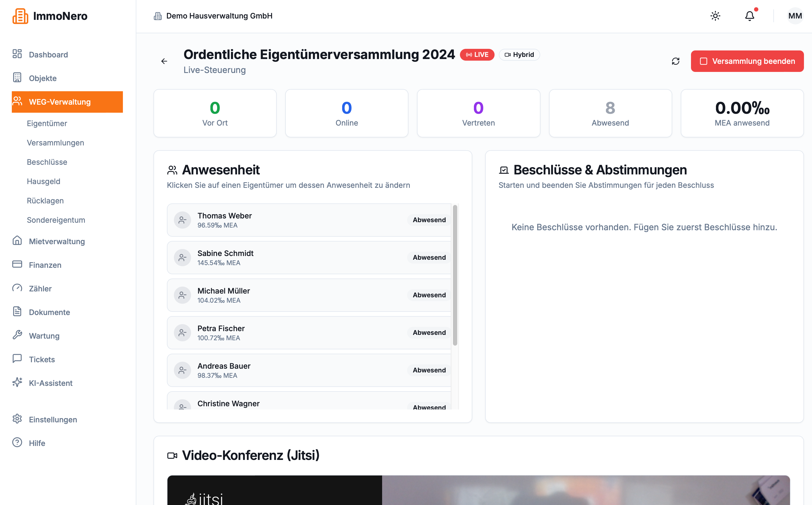Open the Sondereigentum submenu item
812x505 pixels.
[56, 221]
